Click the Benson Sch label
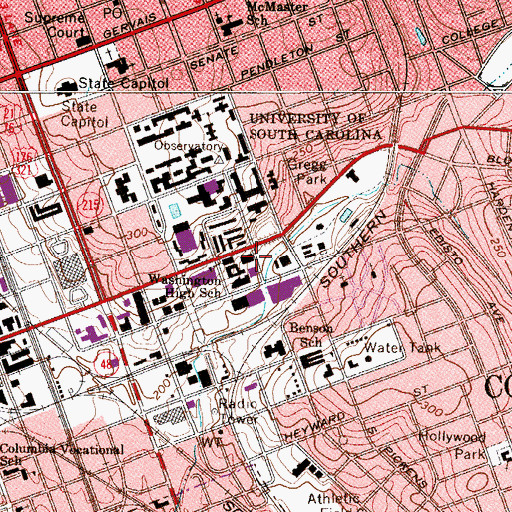Screen dimensions: 512x512 311,335
